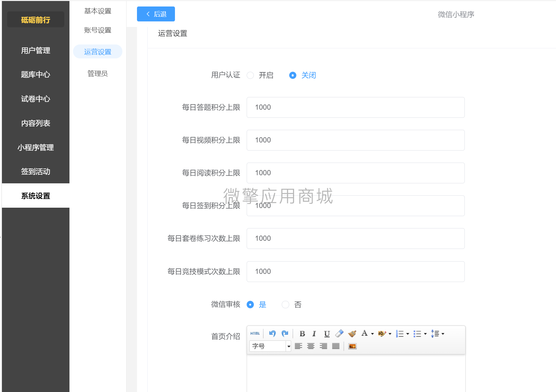Click the 每日答题积分上限 input field
This screenshot has height=392, width=556.
click(x=356, y=107)
